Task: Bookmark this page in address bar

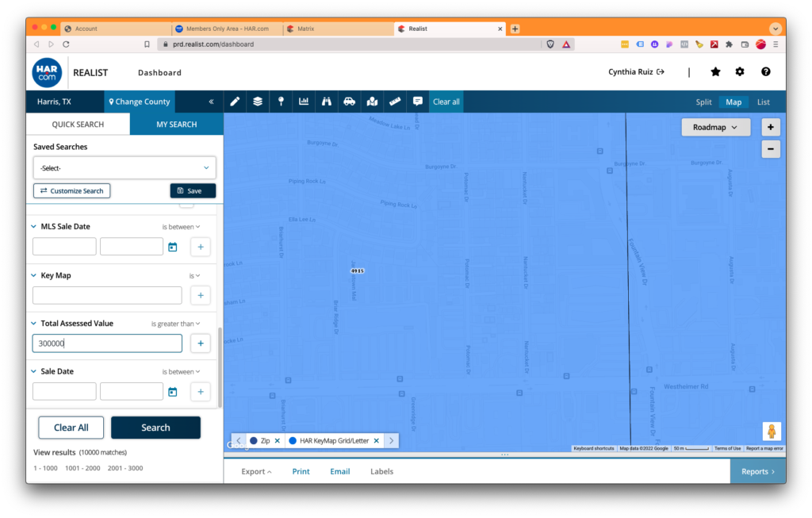Action: (x=147, y=44)
